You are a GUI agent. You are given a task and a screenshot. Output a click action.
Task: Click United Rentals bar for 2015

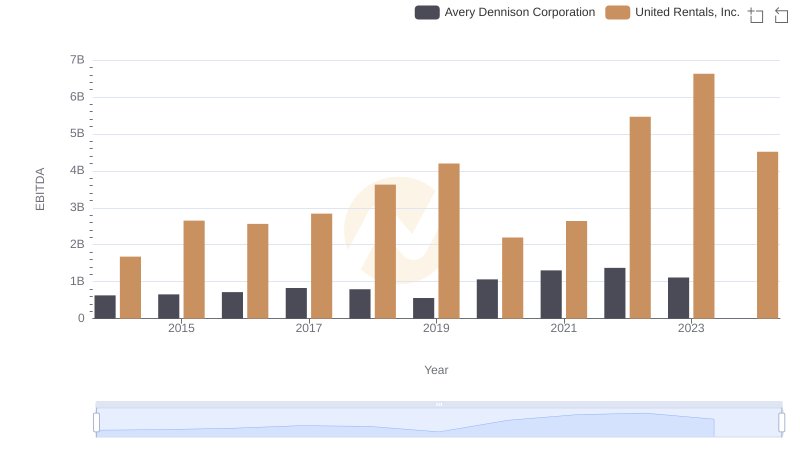coord(194,269)
